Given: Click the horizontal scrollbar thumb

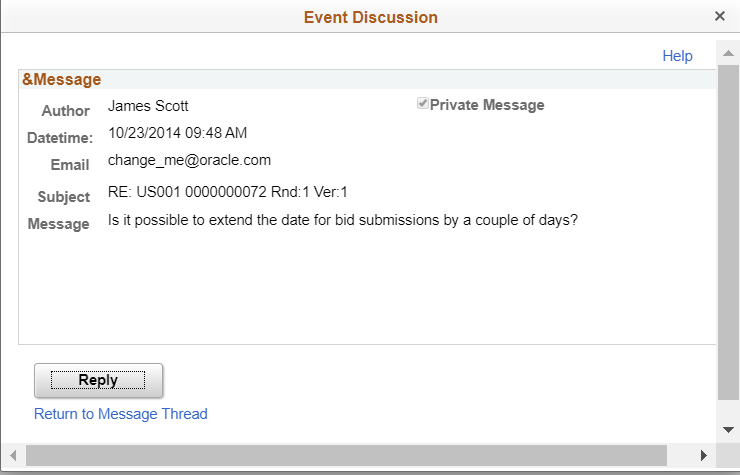Looking at the screenshot, I should (x=346, y=455).
